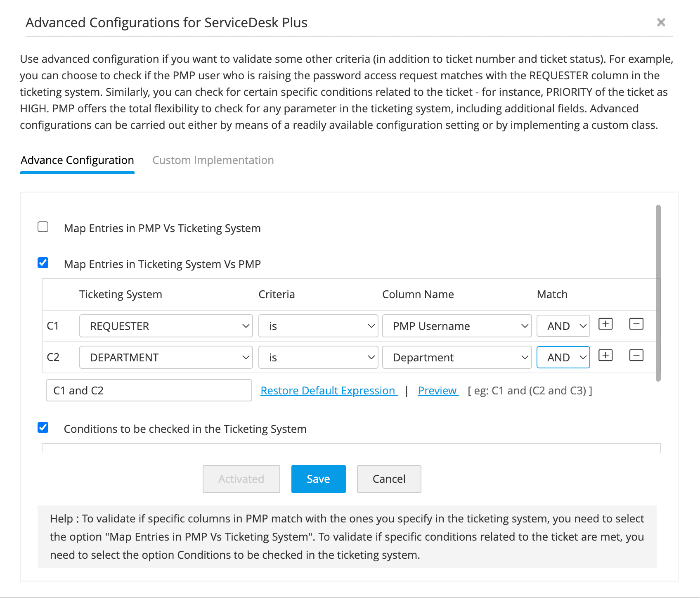Toggle Conditions to be checked in Ticketing System
The image size is (700, 598).
pyautogui.click(x=43, y=427)
